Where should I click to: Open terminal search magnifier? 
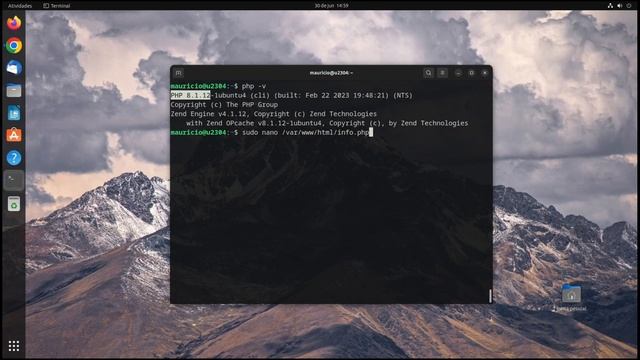pos(428,73)
